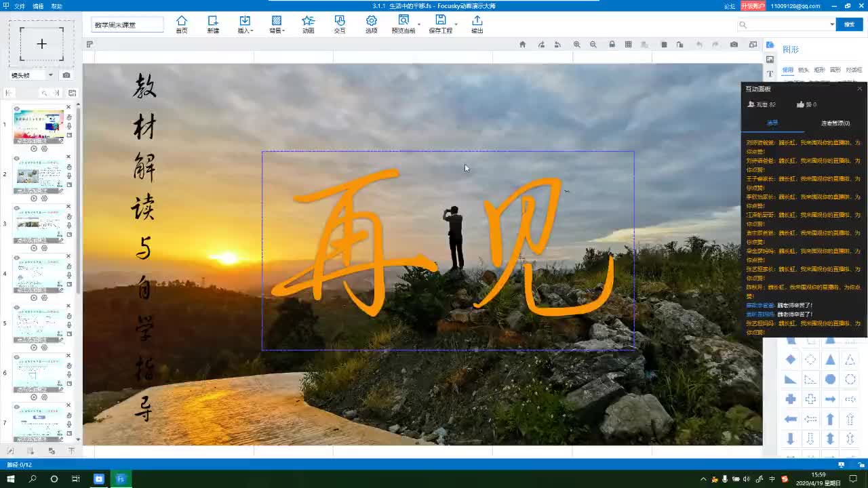Click the canvas screenshot camera icon
The width and height of the screenshot is (868, 488).
point(734,45)
